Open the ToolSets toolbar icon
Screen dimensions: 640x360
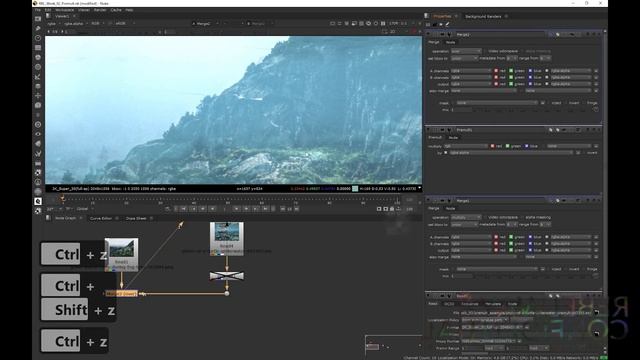click(x=38, y=153)
